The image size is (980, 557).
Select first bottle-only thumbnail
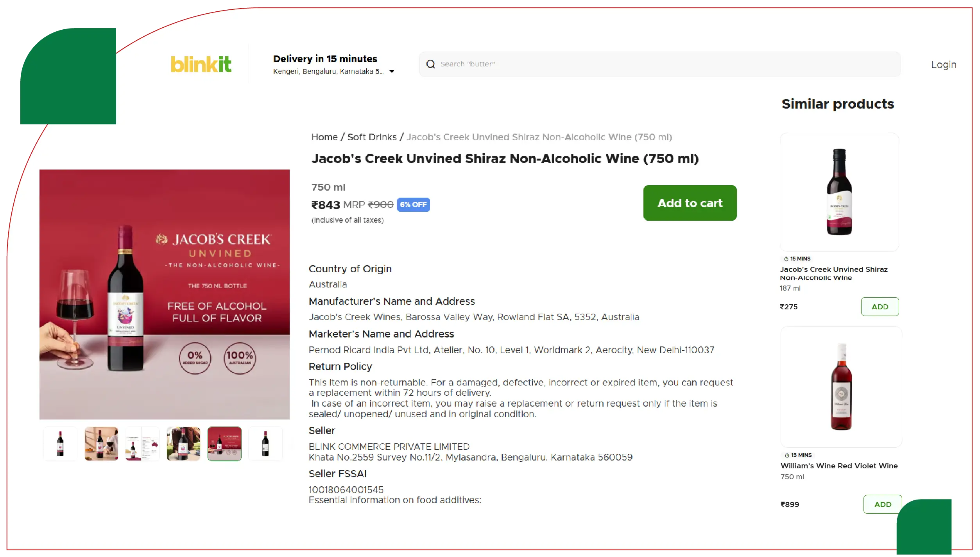coord(60,444)
